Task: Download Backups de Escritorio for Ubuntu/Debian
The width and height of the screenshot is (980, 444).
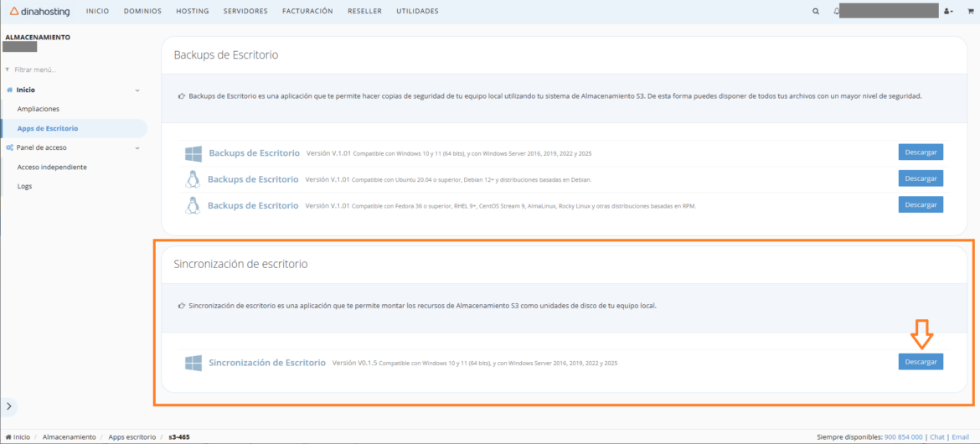Action: (921, 178)
